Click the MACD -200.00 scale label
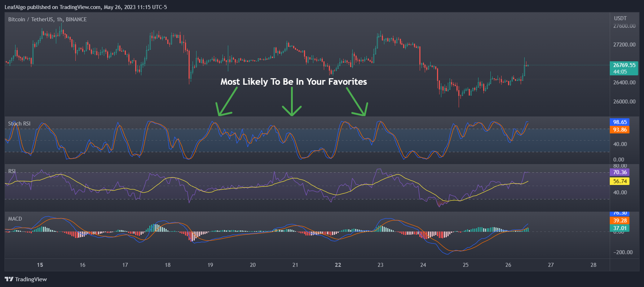The width and height of the screenshot is (644, 287). [x=623, y=252]
